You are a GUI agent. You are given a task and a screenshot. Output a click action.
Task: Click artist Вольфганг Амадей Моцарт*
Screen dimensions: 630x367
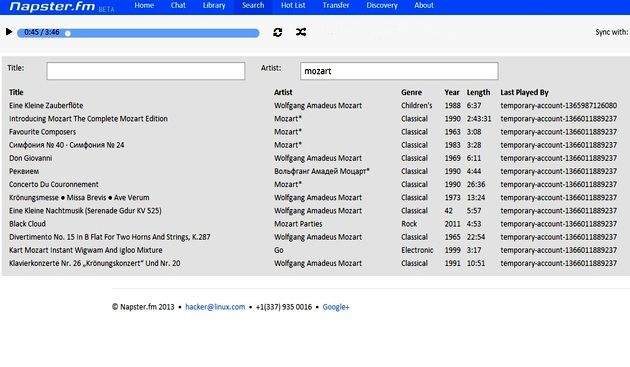pyautogui.click(x=322, y=172)
